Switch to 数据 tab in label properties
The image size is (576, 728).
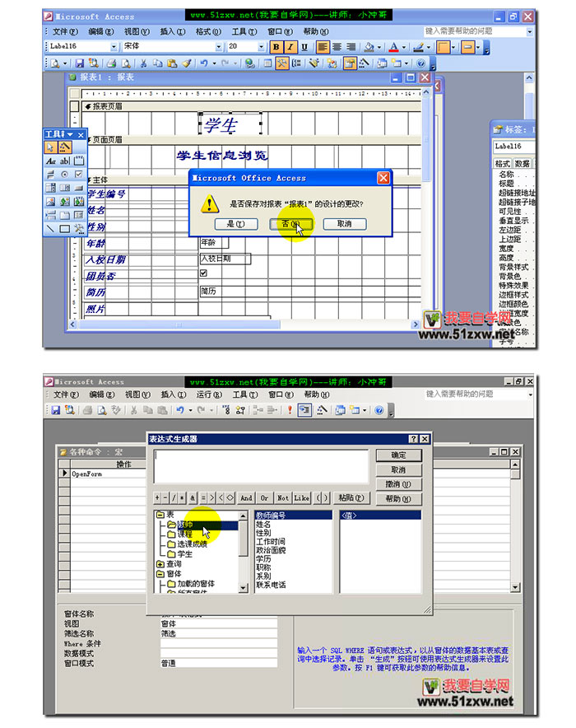[x=522, y=163]
